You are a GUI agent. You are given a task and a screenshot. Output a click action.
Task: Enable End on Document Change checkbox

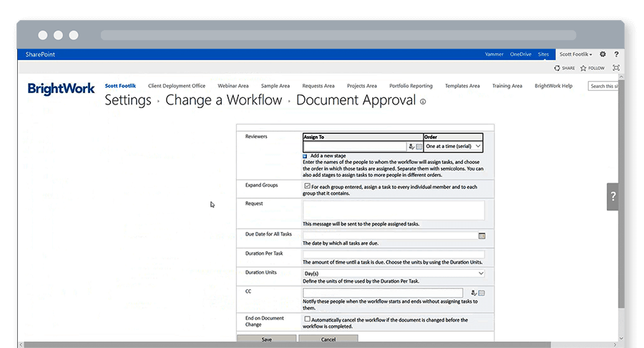coord(307,319)
